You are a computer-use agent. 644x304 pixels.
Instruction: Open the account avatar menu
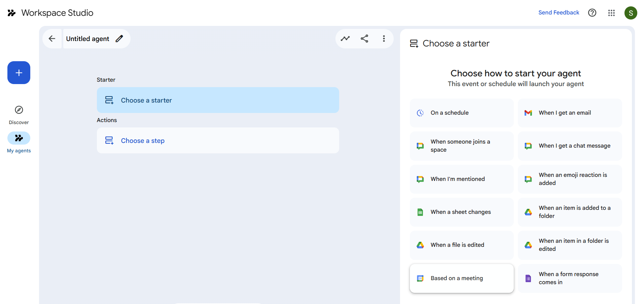click(x=631, y=13)
